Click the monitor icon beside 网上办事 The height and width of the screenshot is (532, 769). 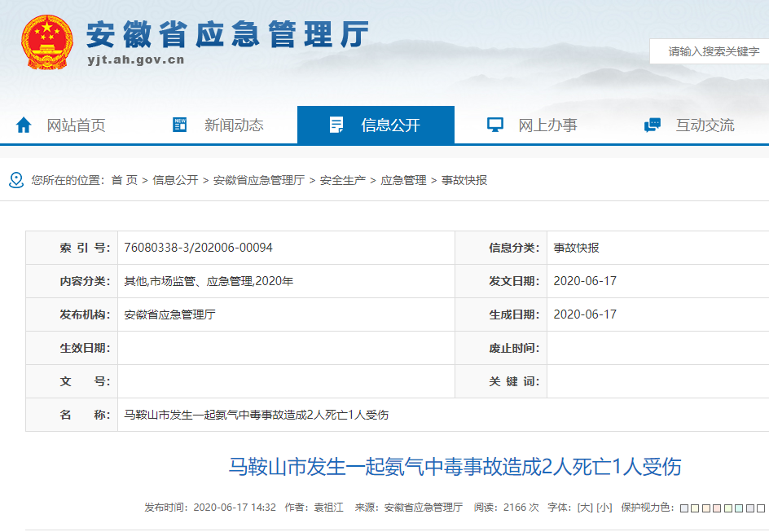(494, 125)
